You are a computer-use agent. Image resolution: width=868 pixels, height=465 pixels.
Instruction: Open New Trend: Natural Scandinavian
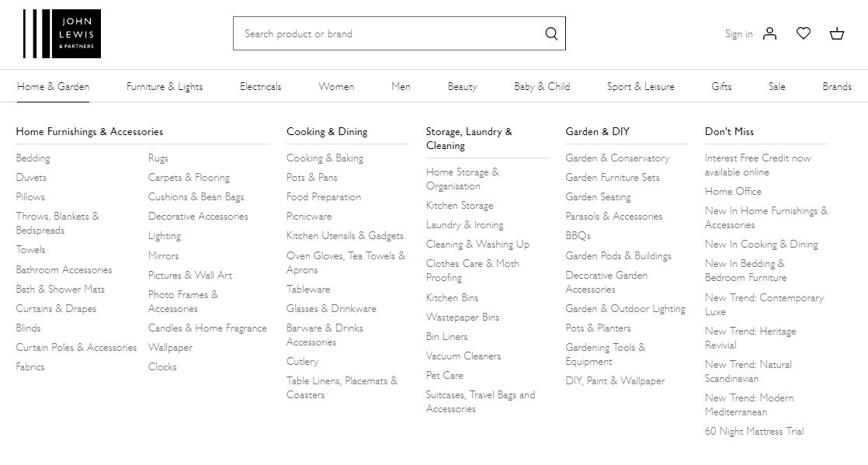point(748,371)
